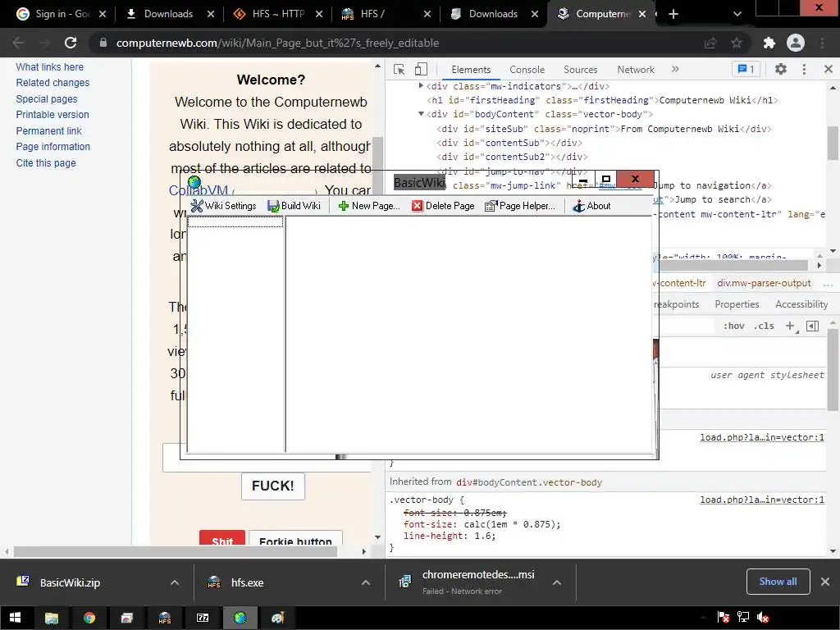Open a new Chrome tab
Screen dimensions: 840x630
click(673, 14)
